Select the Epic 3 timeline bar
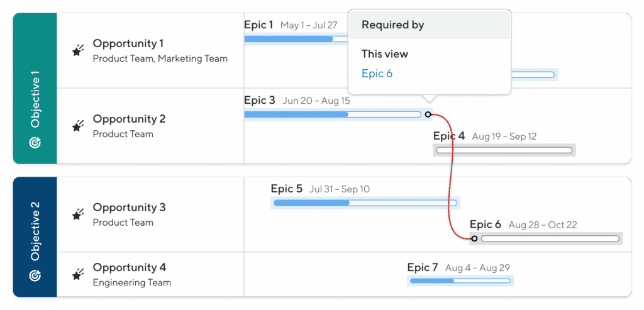 pyautogui.click(x=332, y=114)
